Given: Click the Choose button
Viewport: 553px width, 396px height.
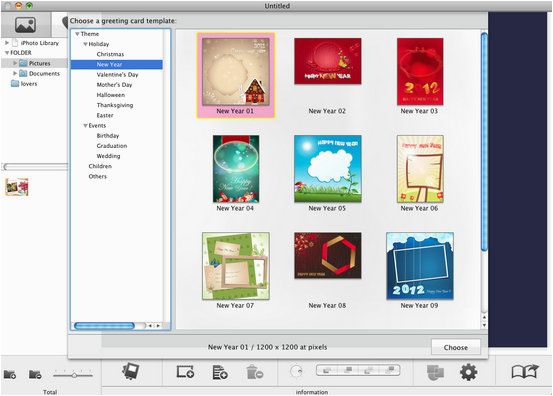Looking at the screenshot, I should click(x=456, y=347).
